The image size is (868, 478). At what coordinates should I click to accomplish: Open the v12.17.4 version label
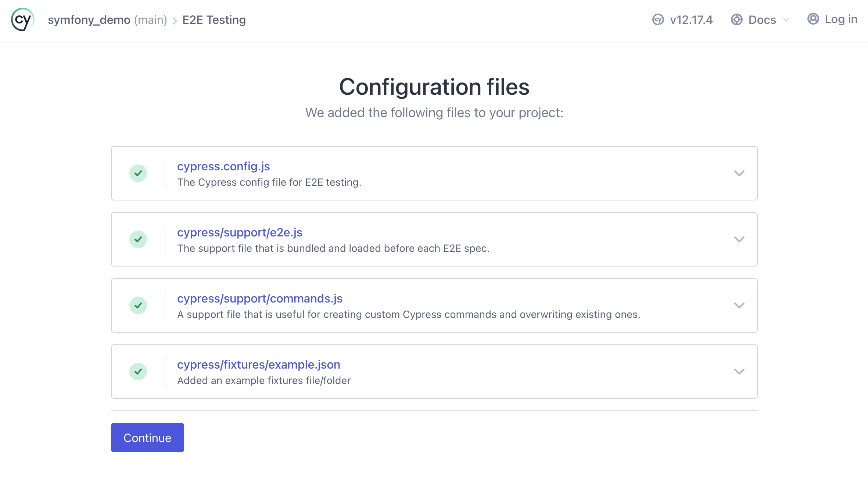691,20
